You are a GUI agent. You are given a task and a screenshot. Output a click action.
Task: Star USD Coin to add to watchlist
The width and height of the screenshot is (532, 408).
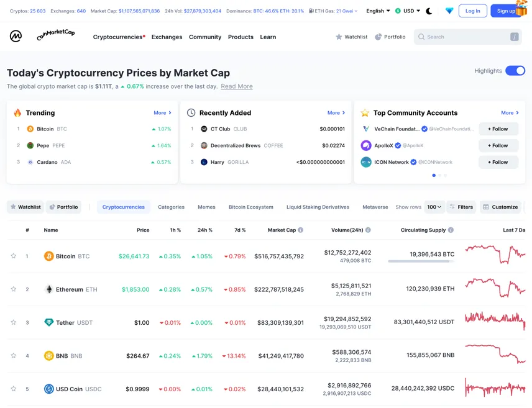[x=13, y=389]
